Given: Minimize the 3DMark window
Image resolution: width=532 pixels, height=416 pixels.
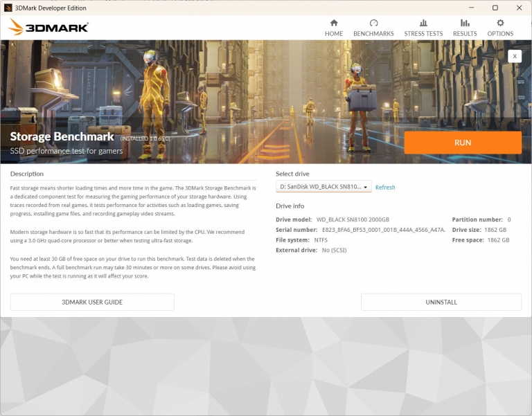Looking at the screenshot, I should pos(472,8).
